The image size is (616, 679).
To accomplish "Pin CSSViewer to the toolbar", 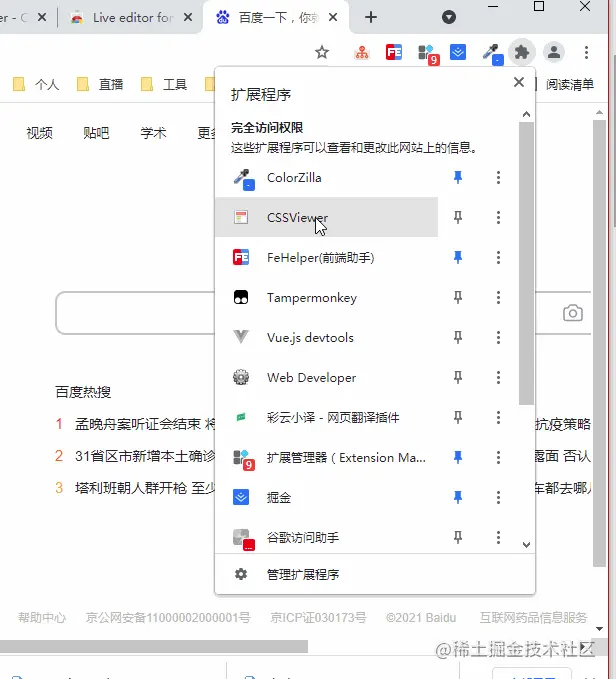I will (x=458, y=217).
